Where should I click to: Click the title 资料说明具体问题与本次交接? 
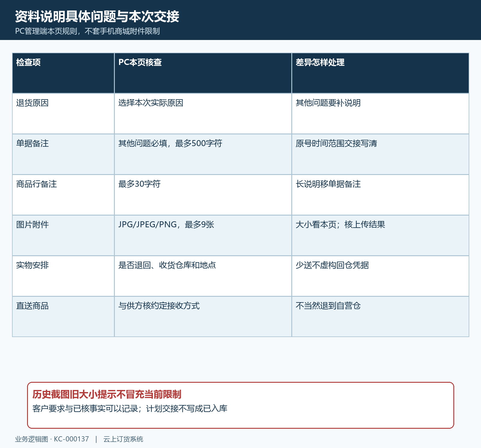click(97, 17)
